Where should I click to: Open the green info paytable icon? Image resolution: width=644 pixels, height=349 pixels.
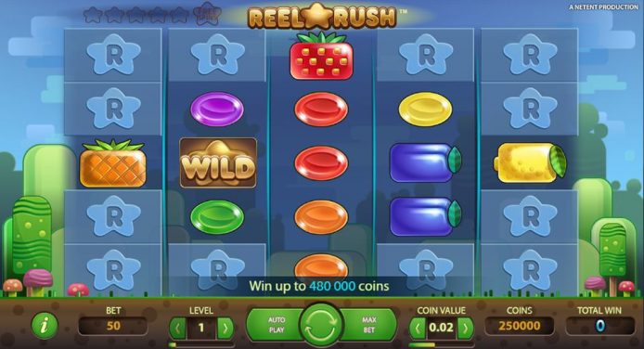coord(45,325)
